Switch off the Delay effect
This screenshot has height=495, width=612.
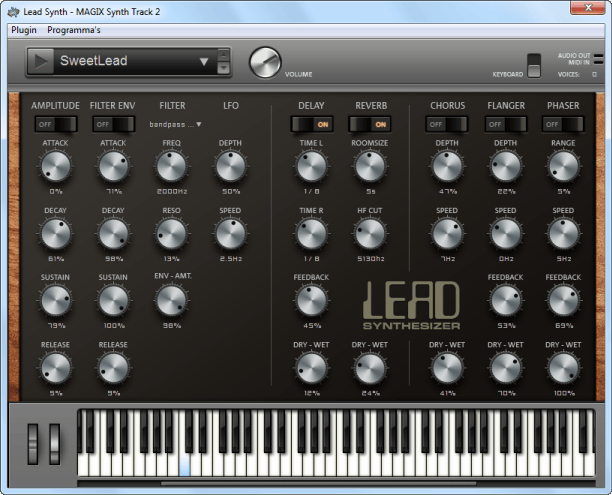click(311, 124)
